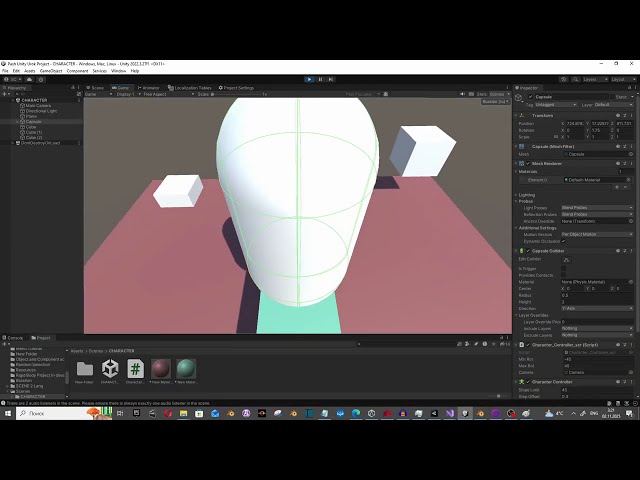This screenshot has height=480, width=640.
Task: Toggle the Gizmos button in the Game view
Action: point(499,94)
